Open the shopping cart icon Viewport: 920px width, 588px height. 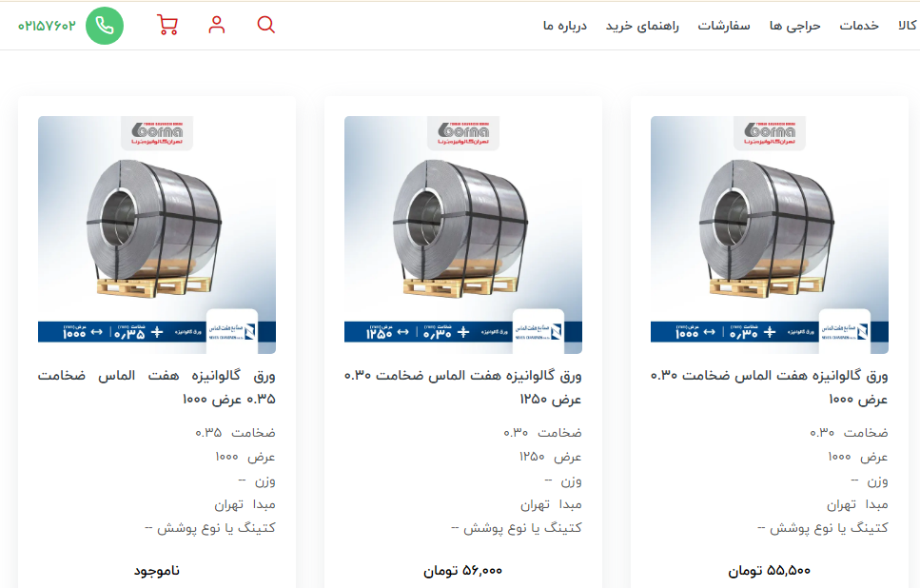point(167,25)
